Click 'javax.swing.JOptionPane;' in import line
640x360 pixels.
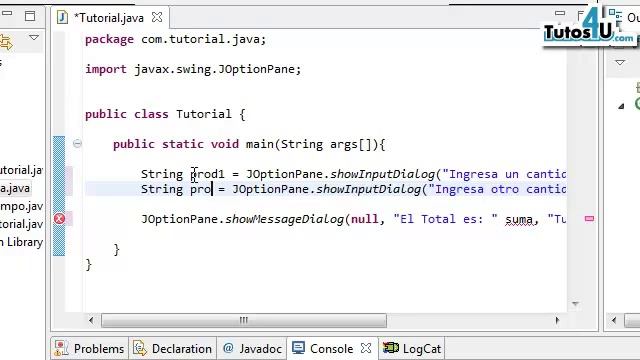[218, 69]
